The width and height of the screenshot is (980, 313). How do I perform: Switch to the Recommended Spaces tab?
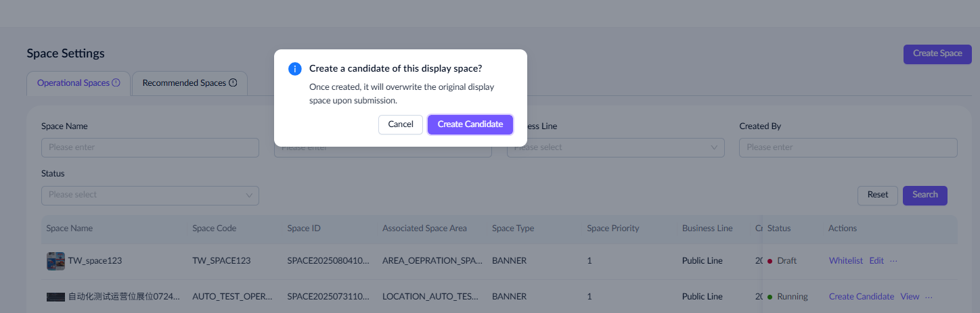[x=184, y=83]
